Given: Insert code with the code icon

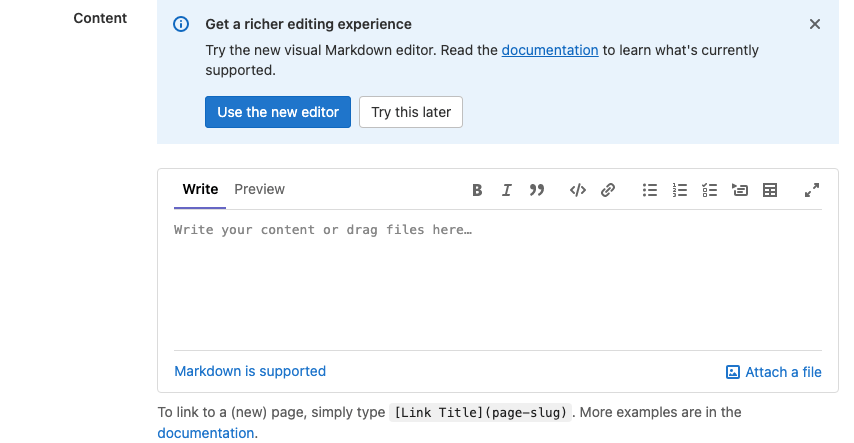Looking at the screenshot, I should coord(577,190).
